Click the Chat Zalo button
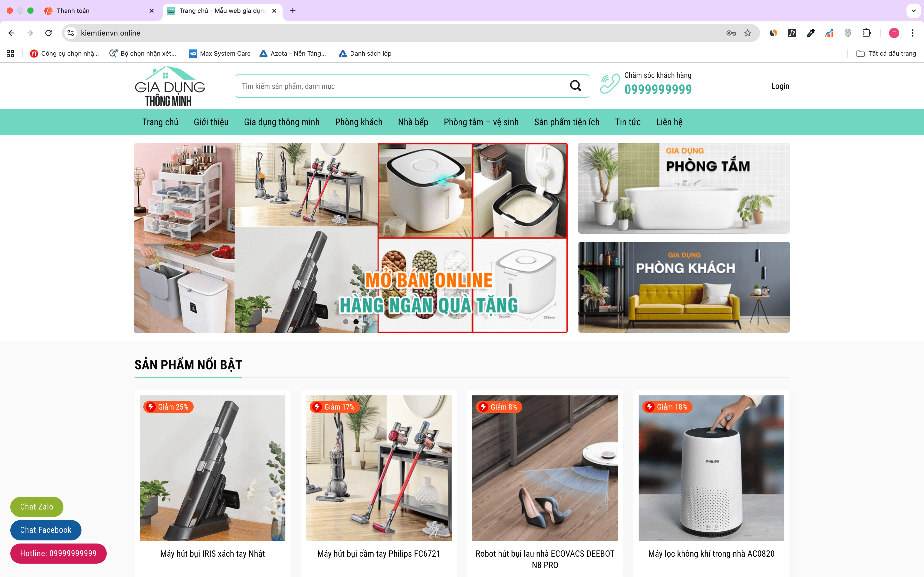Screen dimensions: 924x577 [37, 507]
